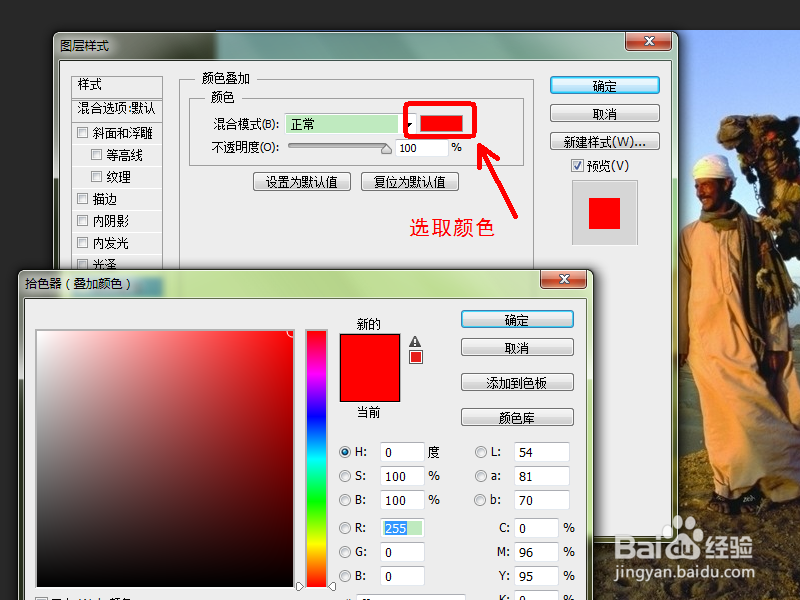Click the 新建样式(W)... button

[605, 141]
